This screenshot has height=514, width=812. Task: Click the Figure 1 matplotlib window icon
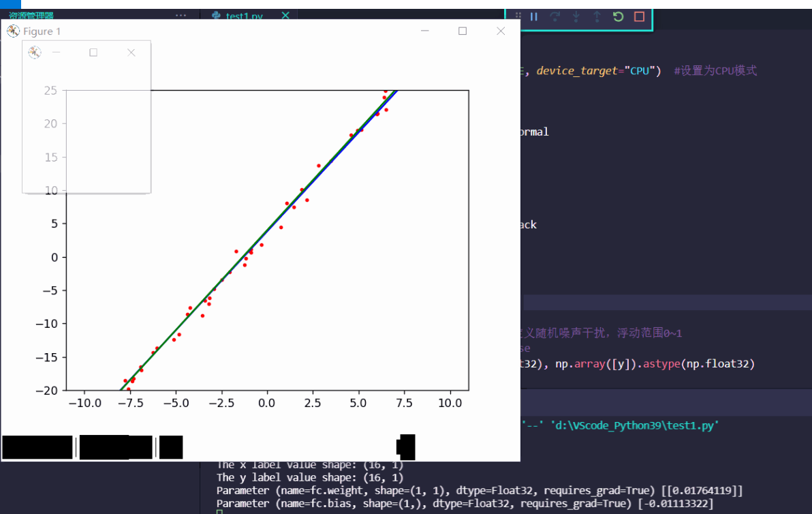[x=14, y=31]
